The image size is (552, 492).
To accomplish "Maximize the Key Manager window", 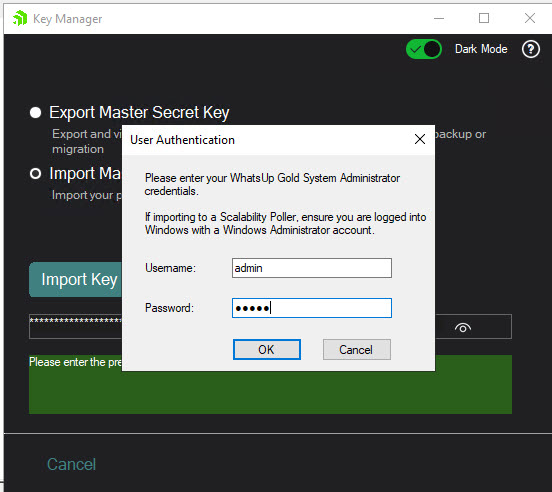I will 484,18.
